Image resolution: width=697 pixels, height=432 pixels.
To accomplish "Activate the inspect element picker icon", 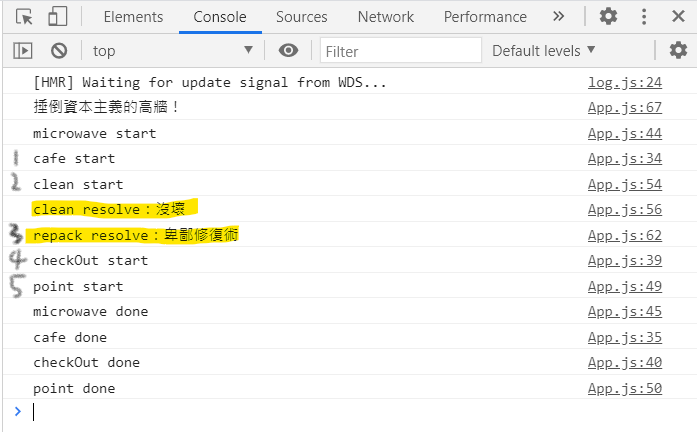I will click(x=25, y=17).
